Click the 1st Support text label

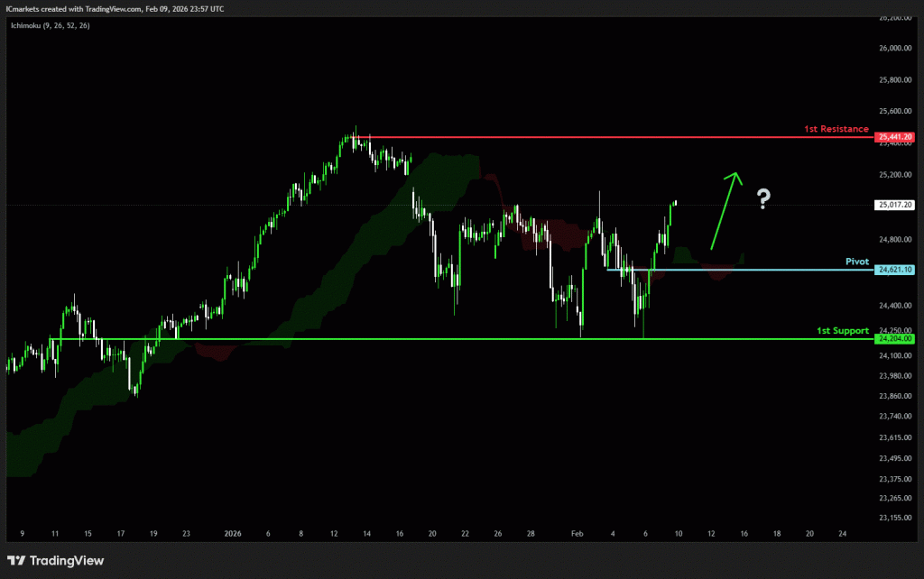842,331
